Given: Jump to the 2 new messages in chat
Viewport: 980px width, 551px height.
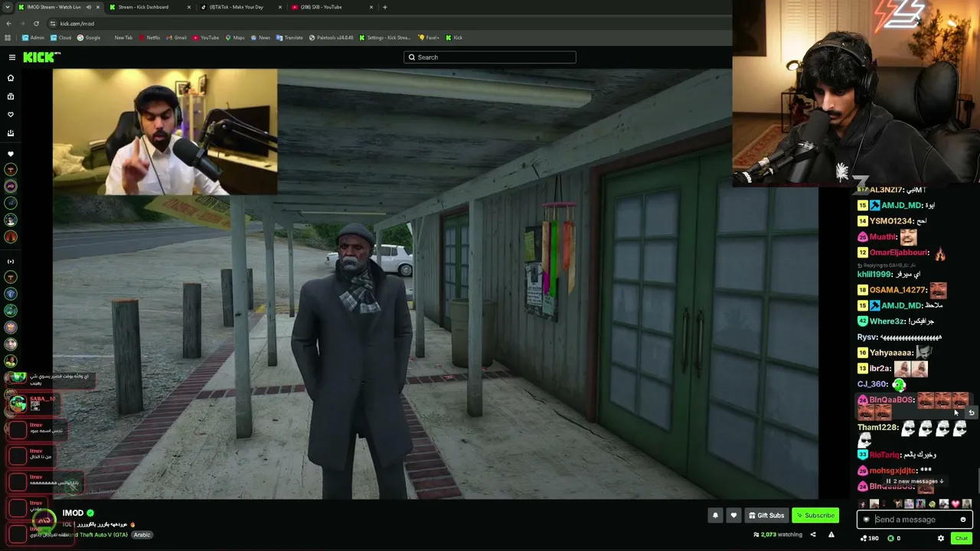Looking at the screenshot, I should [x=916, y=481].
